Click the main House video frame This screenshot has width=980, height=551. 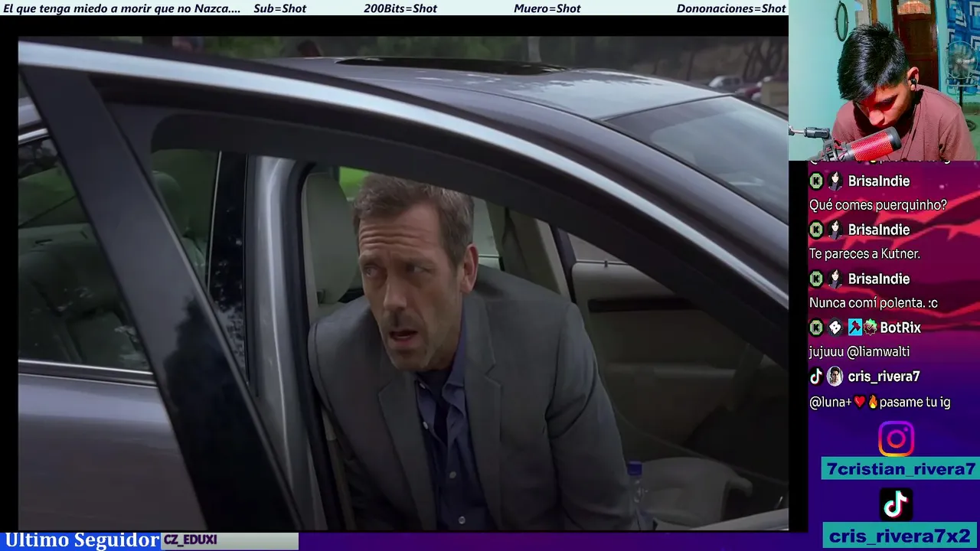[x=403, y=283]
